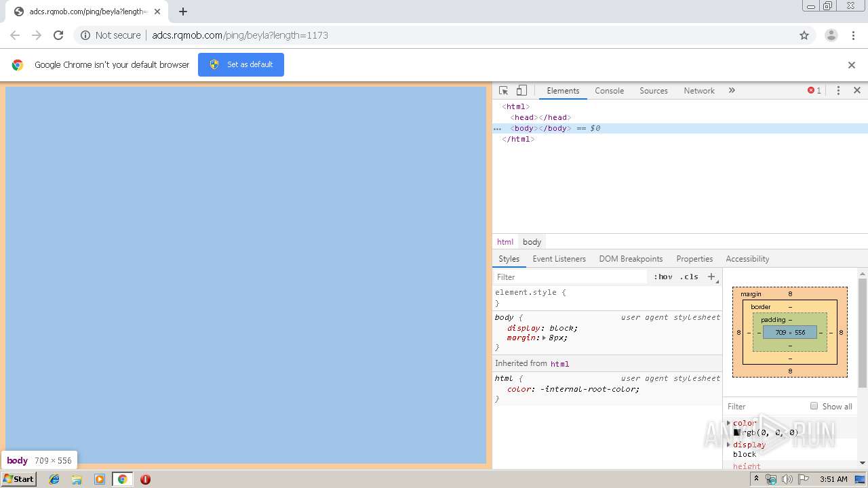Screen dimensions: 868x488
Task: Click the browser forward arrow
Action: [37, 35]
